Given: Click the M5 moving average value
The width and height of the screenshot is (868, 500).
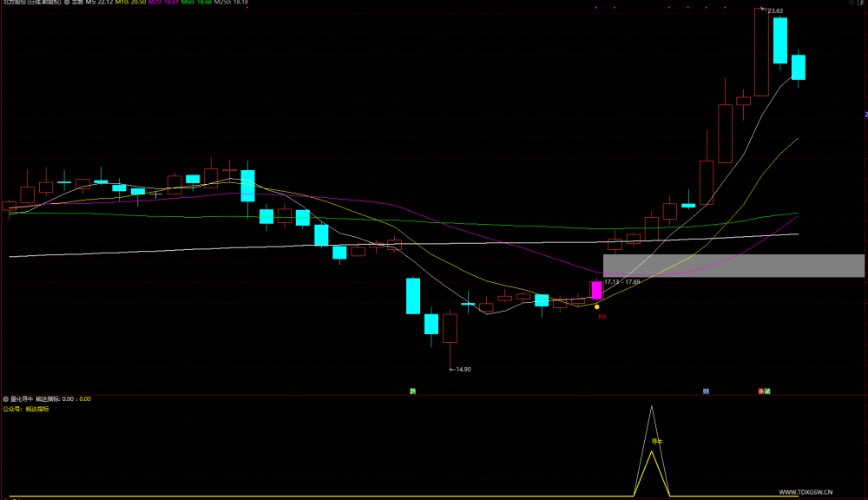Looking at the screenshot, I should point(99,3).
